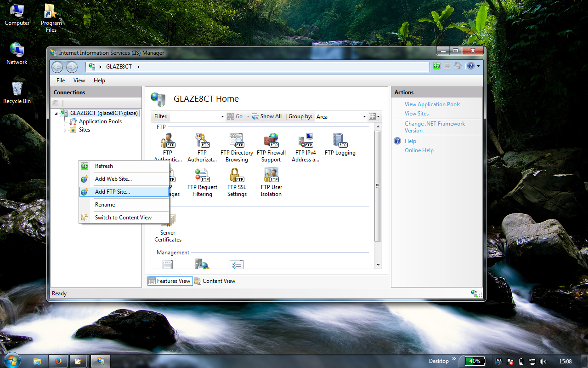Open FTP Logging feature icon
This screenshot has height=368, width=588.
340,144
